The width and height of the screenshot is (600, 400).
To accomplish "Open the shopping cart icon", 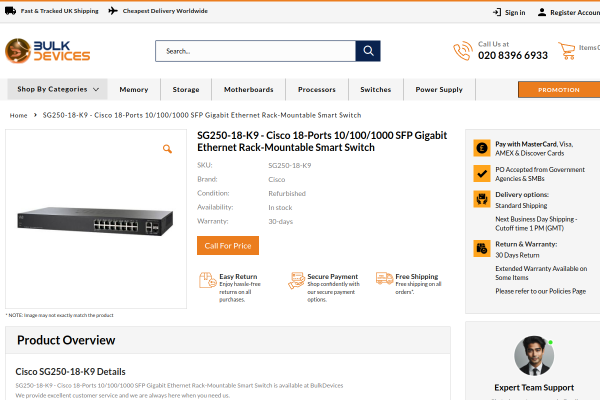I will (x=567, y=51).
